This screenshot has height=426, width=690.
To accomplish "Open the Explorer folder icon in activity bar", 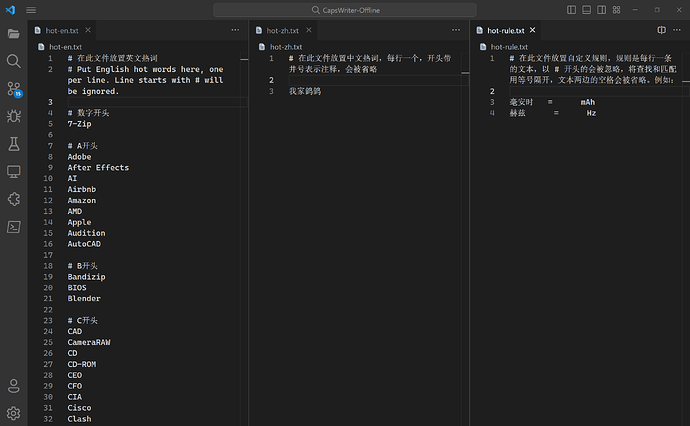I will click(x=14, y=33).
